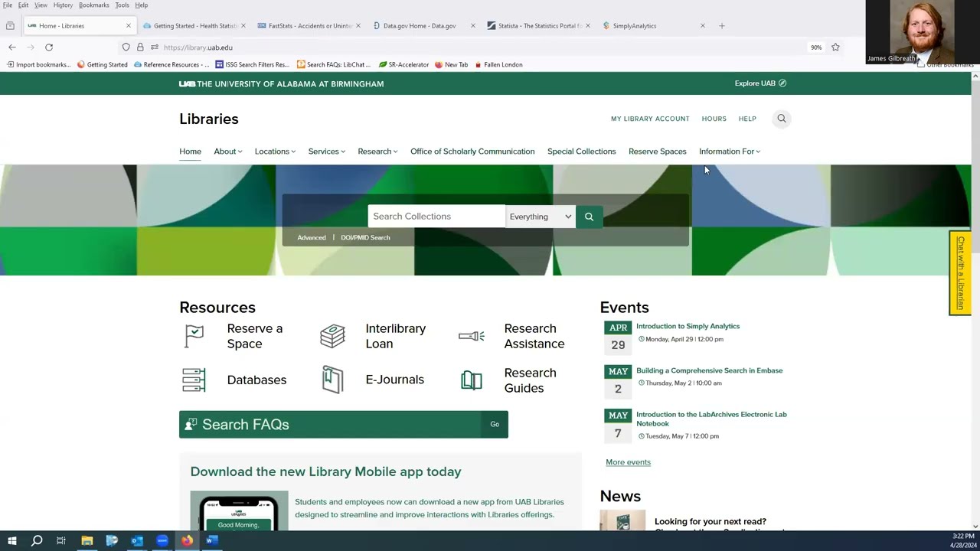Open the Download the new Library Mobile app headline
This screenshot has height=551, width=980.
[325, 471]
